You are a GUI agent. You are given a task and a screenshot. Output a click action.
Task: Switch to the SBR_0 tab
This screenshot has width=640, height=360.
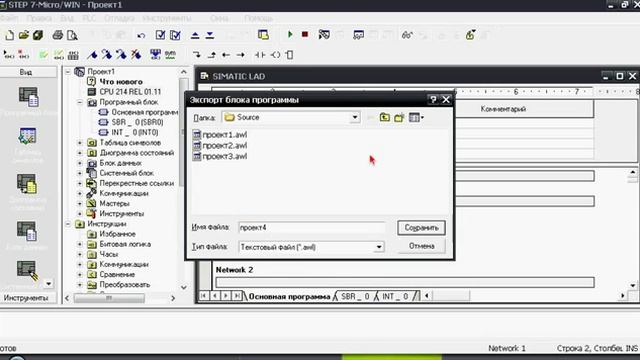[x=355, y=296]
